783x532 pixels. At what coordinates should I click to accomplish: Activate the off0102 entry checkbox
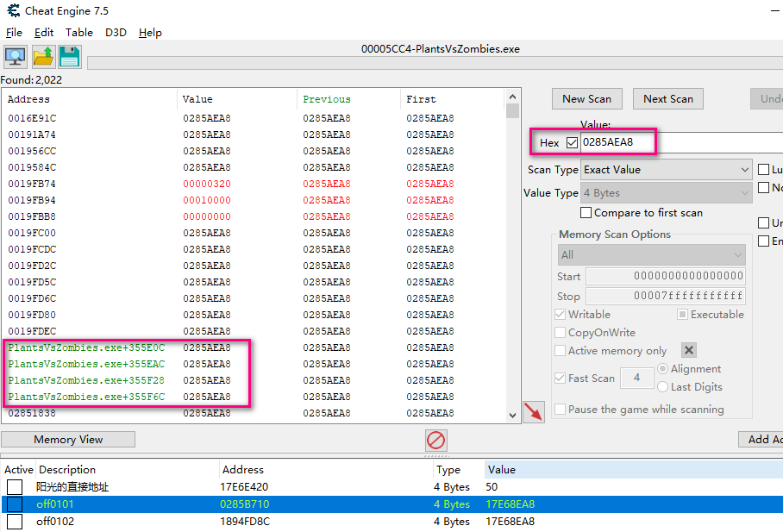pos(15,522)
